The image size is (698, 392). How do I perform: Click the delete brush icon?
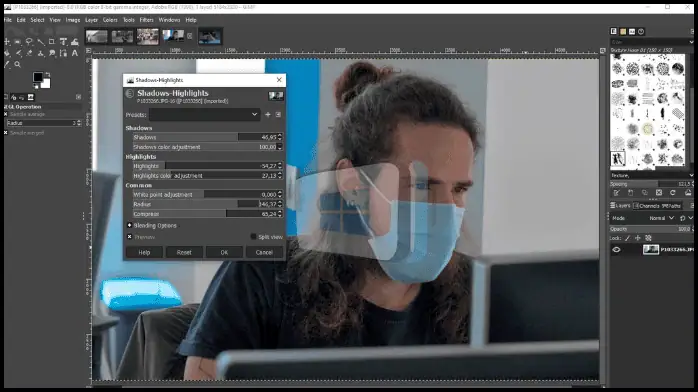659,193
